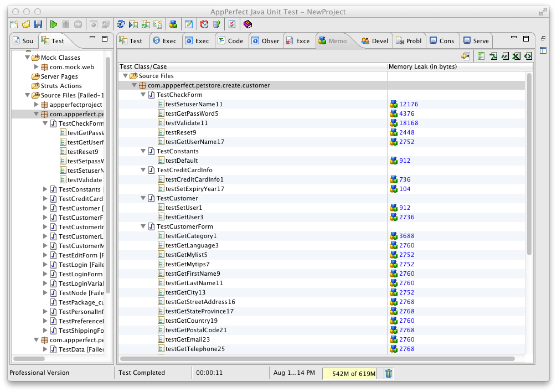Screen dimensions: 557x392
Task: Switch to the Probl tab
Action: pyautogui.click(x=409, y=41)
